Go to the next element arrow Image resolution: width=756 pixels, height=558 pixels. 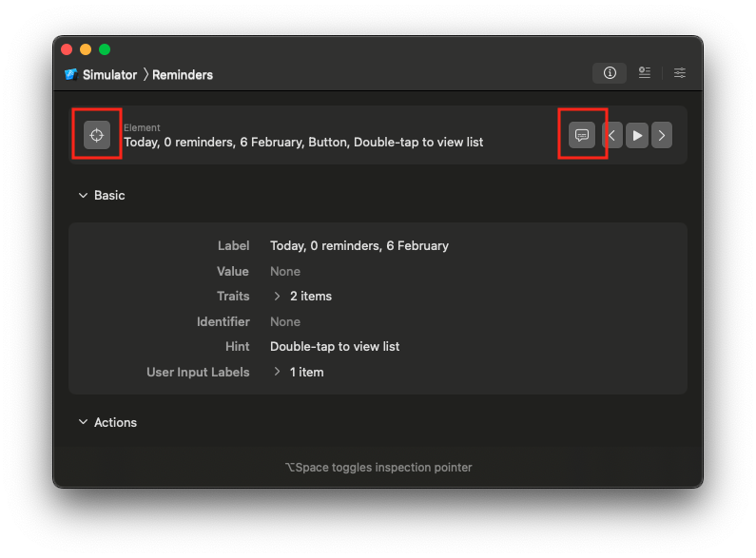pyautogui.click(x=662, y=135)
